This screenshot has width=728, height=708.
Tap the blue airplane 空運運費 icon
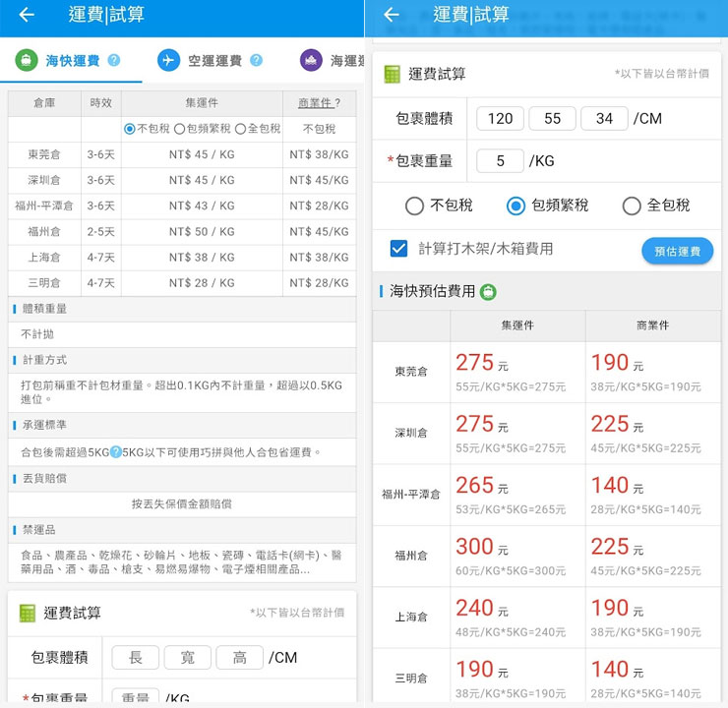pos(168,60)
